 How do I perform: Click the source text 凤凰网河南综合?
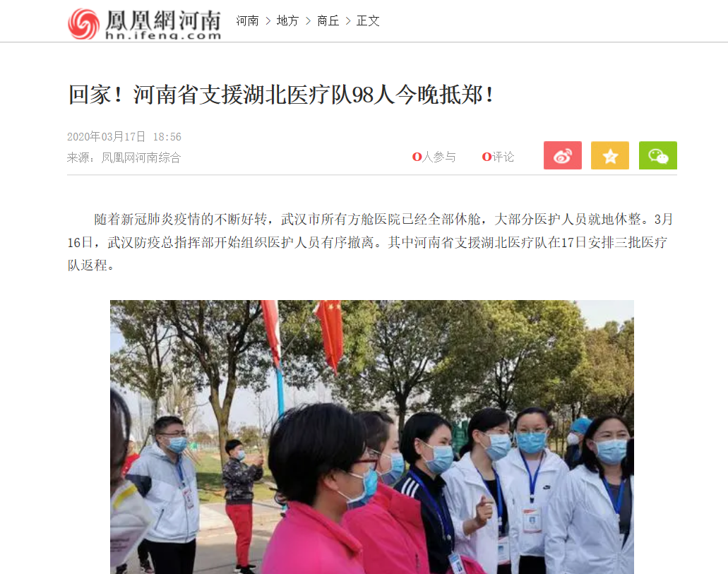pos(141,158)
